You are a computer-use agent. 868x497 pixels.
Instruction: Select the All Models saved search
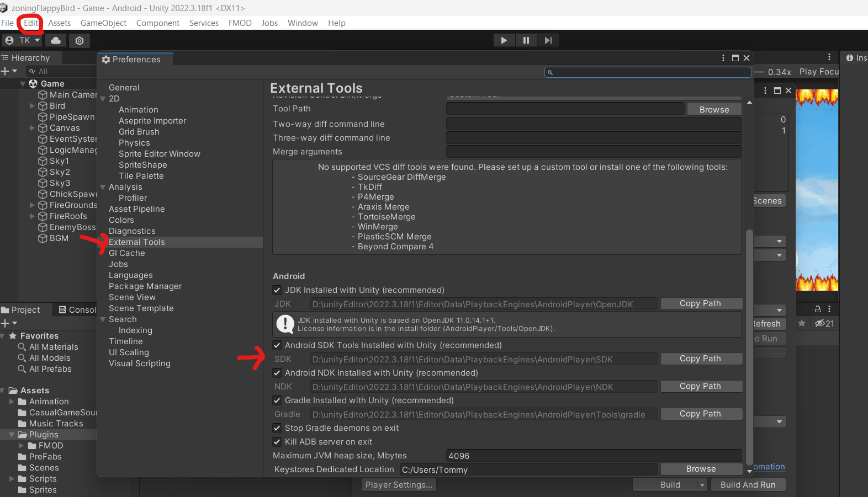pyautogui.click(x=50, y=358)
